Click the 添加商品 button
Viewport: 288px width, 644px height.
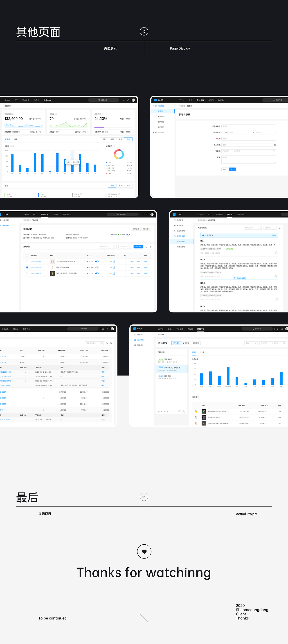(x=138, y=246)
